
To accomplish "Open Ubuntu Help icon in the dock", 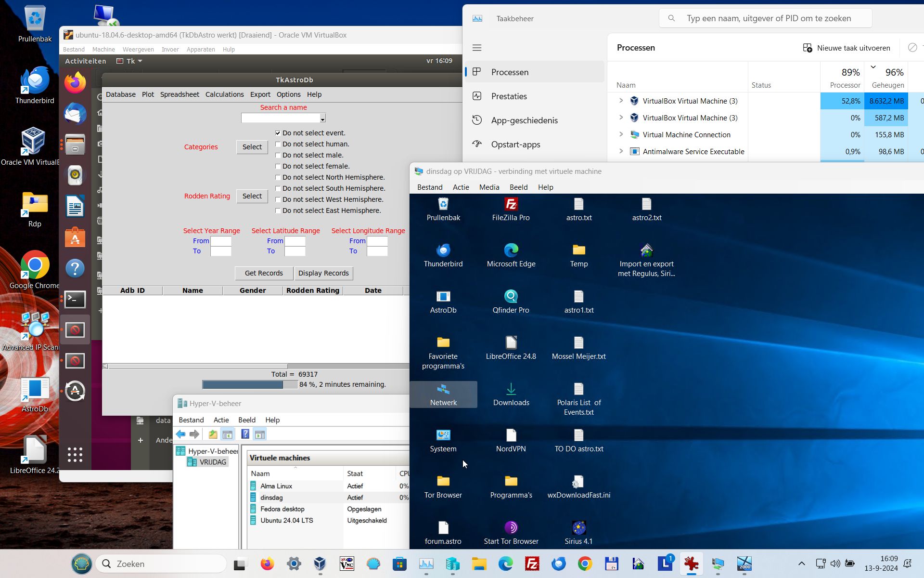I will click(x=75, y=268).
